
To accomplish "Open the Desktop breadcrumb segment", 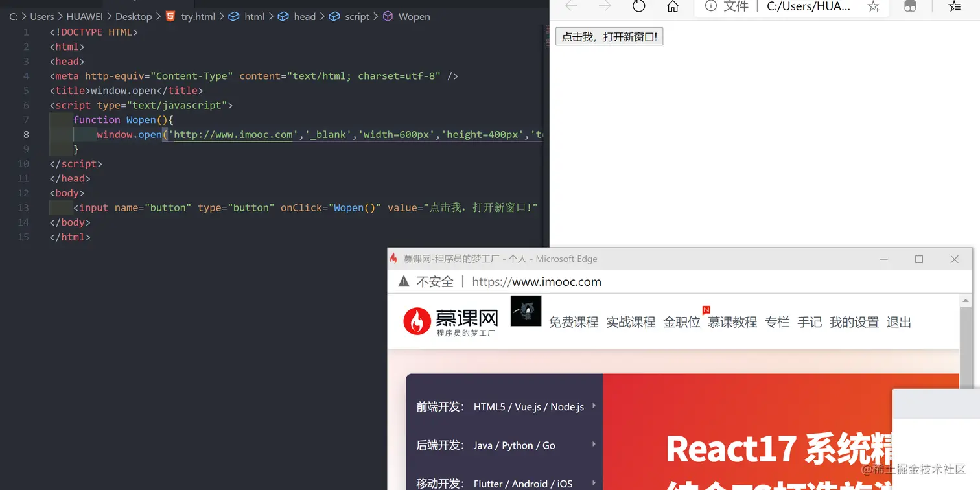I will pos(134,16).
